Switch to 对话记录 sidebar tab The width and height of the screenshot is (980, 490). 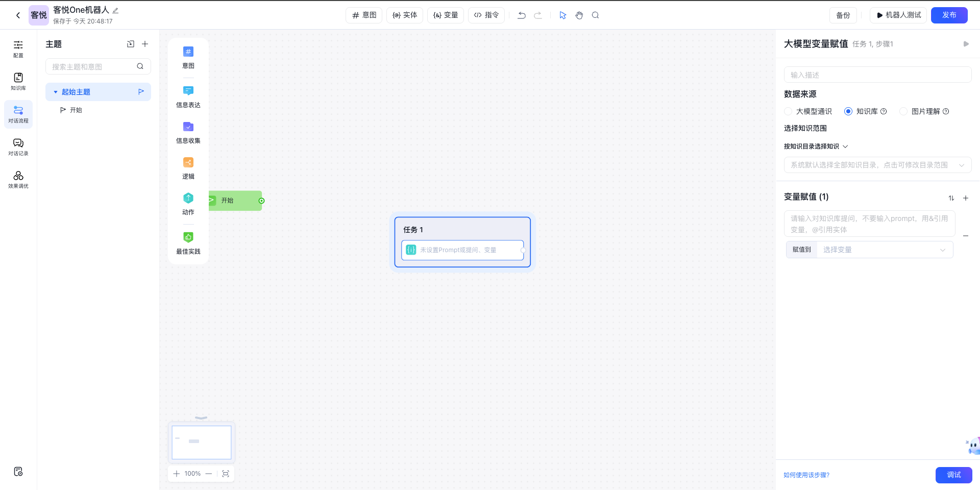click(x=18, y=146)
